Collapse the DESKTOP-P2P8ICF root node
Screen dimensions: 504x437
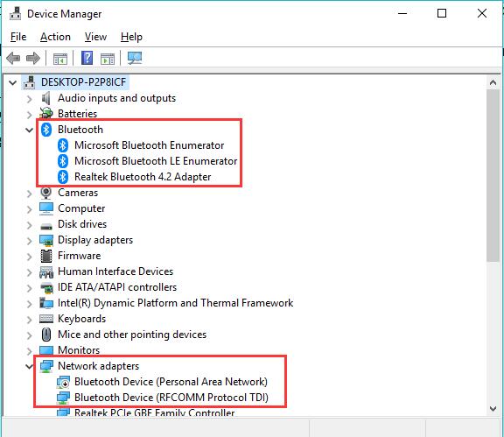[x=12, y=82]
